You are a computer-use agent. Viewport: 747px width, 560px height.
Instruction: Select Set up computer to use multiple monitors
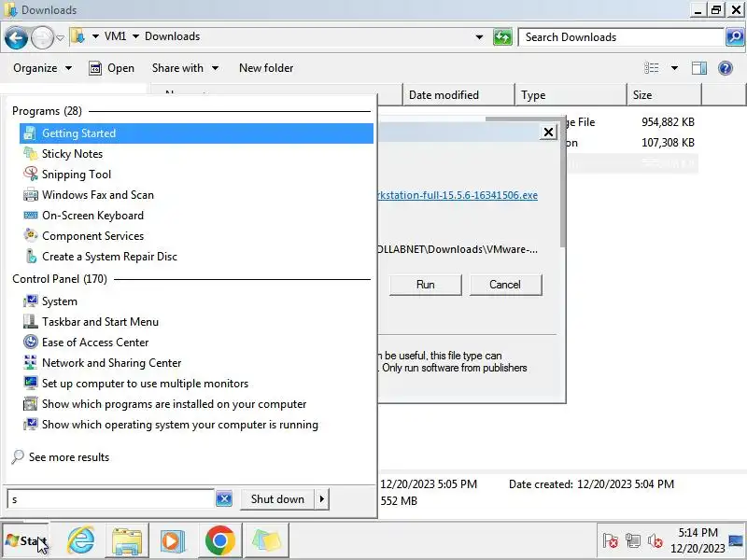pyautogui.click(x=145, y=384)
